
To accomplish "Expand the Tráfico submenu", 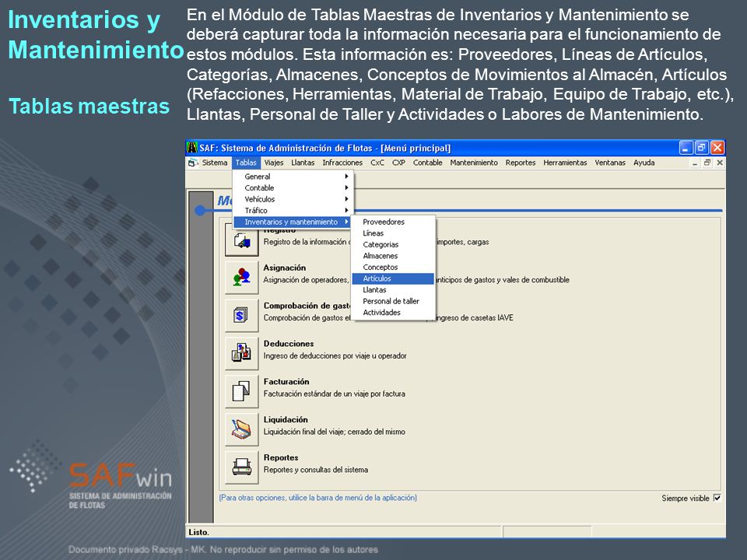I will point(293,211).
